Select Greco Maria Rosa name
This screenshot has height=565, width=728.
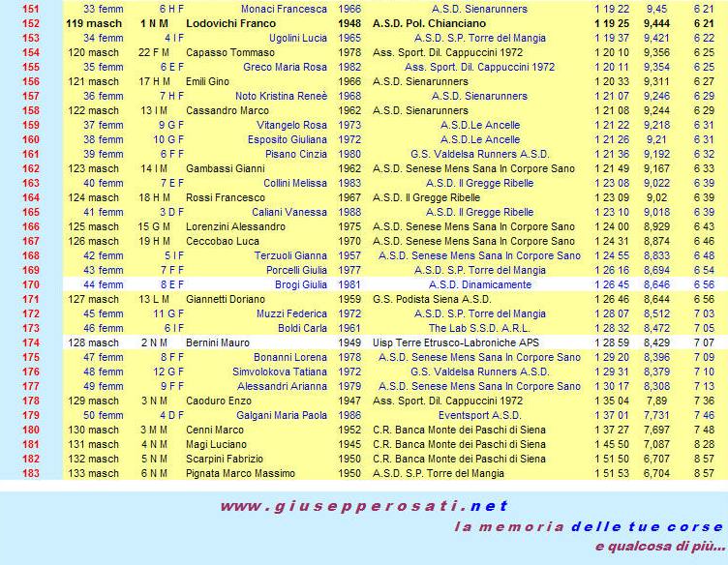285,67
